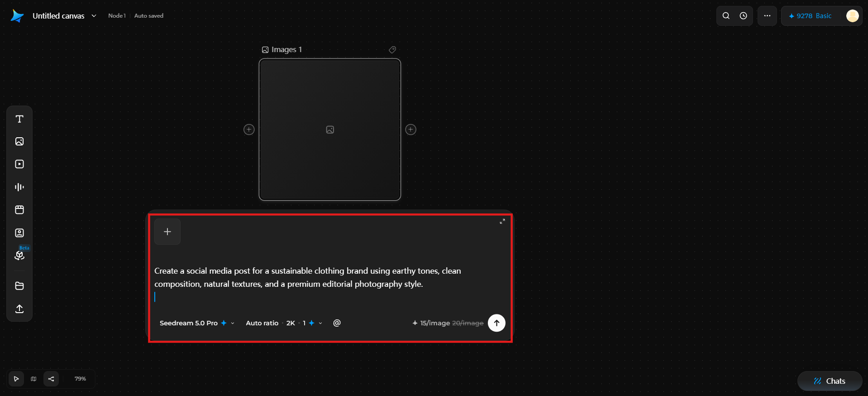Open the three-dot more options menu
Viewport: 868px width, 396px height.
pyautogui.click(x=767, y=16)
